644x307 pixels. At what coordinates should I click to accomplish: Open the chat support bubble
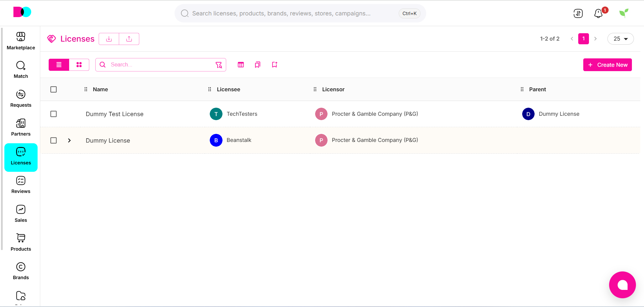pos(622,285)
